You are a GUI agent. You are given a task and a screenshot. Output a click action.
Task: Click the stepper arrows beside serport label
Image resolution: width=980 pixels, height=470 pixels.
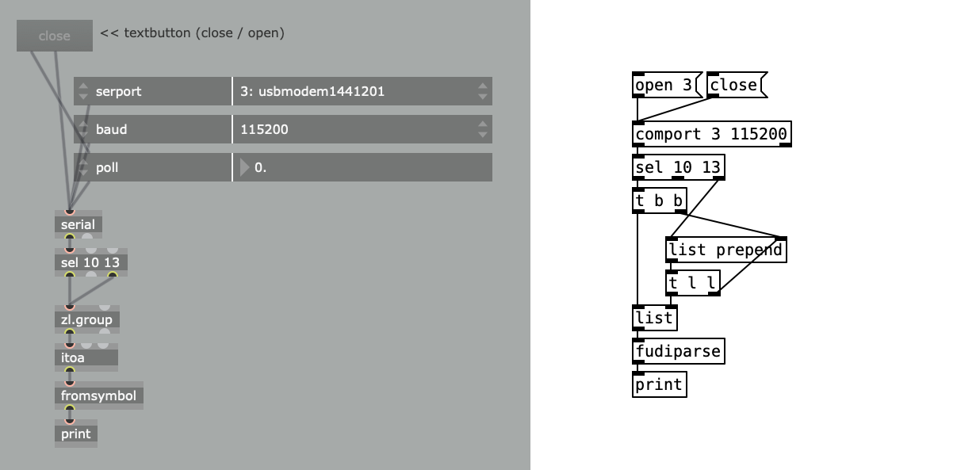pyautogui.click(x=83, y=91)
